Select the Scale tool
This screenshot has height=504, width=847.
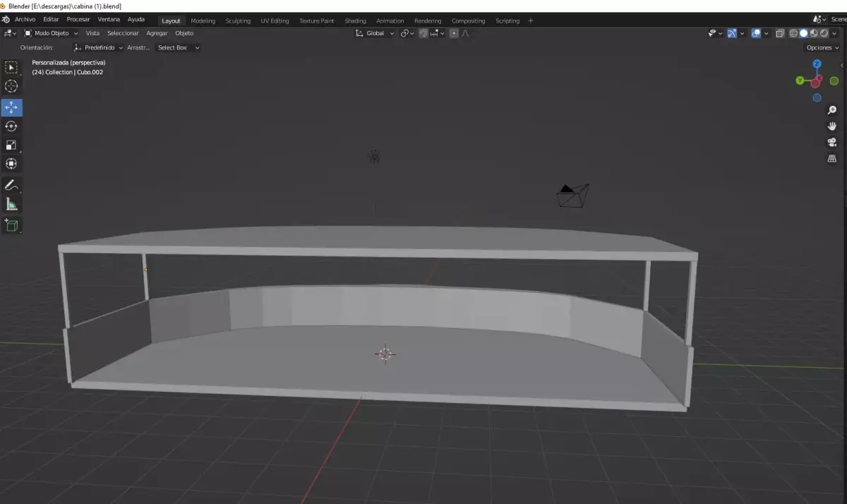[11, 145]
